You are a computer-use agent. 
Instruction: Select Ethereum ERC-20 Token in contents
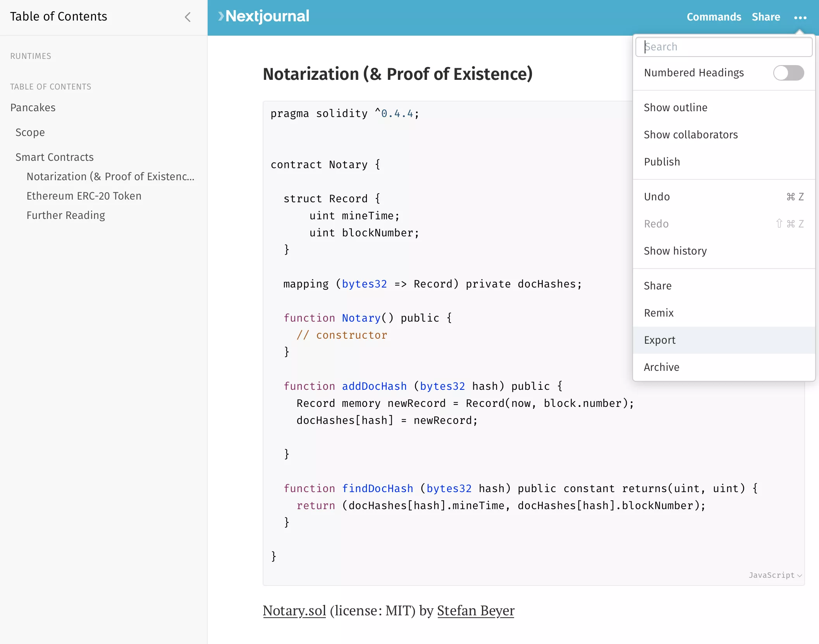click(x=84, y=196)
